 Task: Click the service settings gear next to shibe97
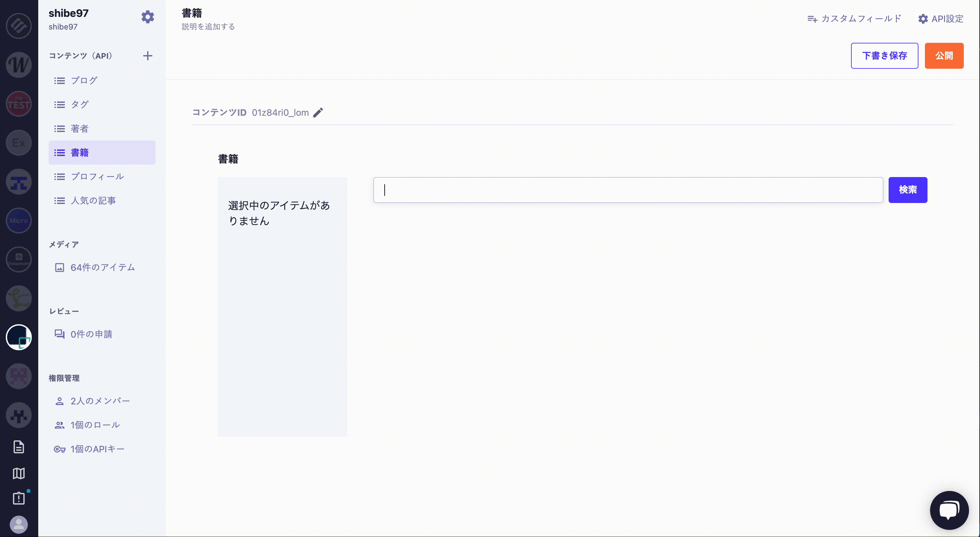click(x=147, y=17)
